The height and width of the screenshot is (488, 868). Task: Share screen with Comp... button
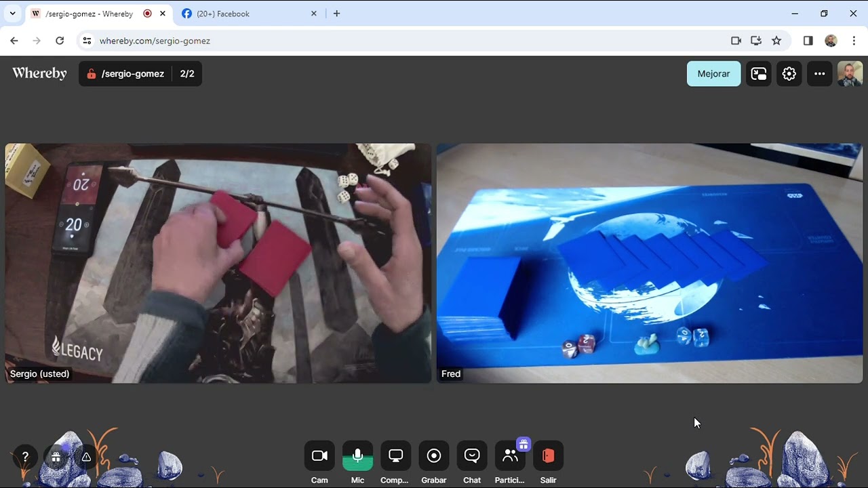[x=395, y=456]
